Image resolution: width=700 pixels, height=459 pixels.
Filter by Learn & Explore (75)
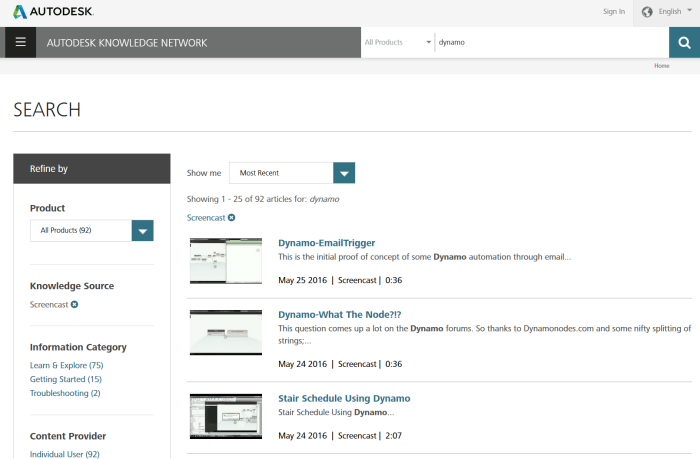coord(66,365)
